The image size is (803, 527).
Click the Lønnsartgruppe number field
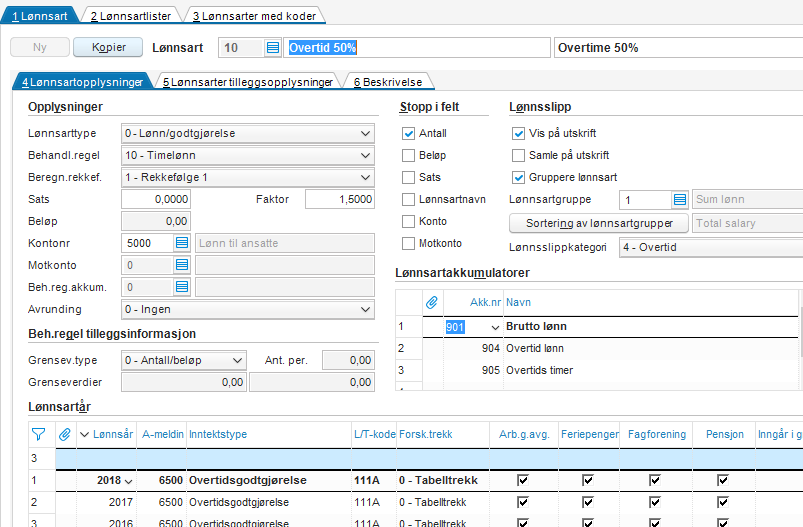[x=645, y=200]
